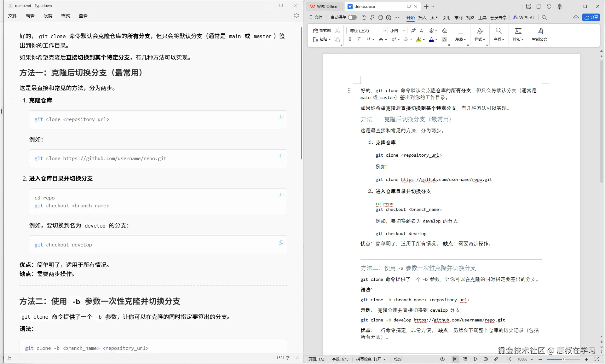Click the save icon in WPS toolbar

point(364,17)
